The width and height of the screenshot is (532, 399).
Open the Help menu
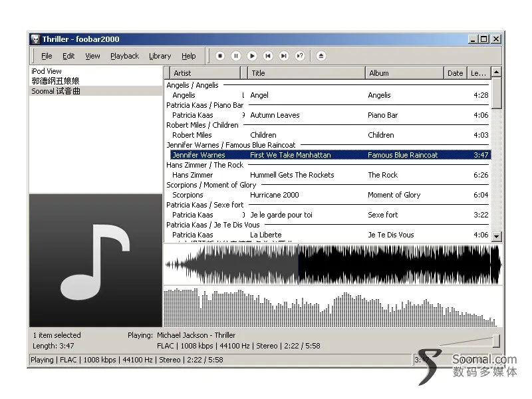click(x=189, y=56)
